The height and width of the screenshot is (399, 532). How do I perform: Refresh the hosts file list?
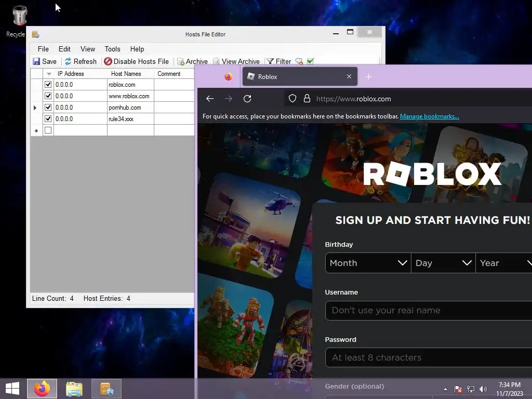[81, 61]
